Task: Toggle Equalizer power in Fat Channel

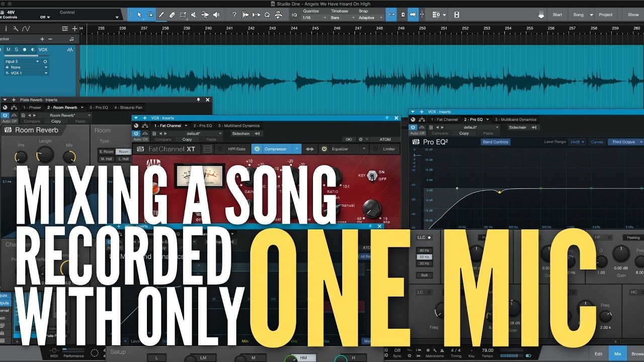Action: click(324, 149)
